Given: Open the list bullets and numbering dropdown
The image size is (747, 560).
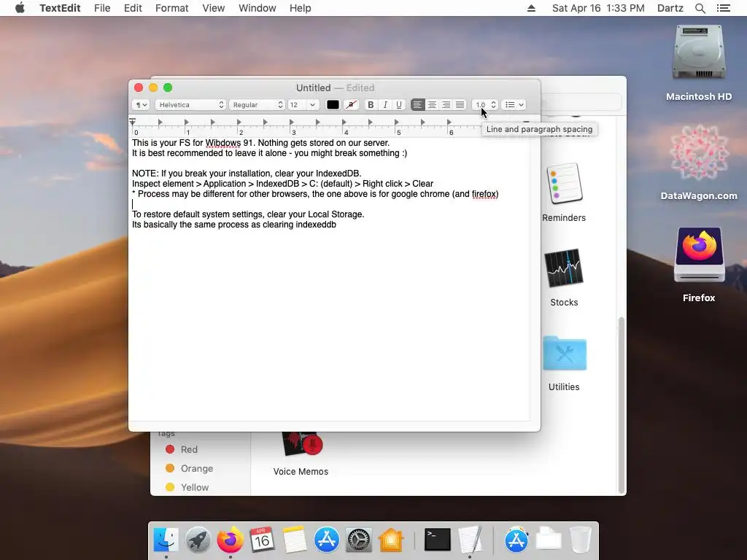Looking at the screenshot, I should coord(514,105).
